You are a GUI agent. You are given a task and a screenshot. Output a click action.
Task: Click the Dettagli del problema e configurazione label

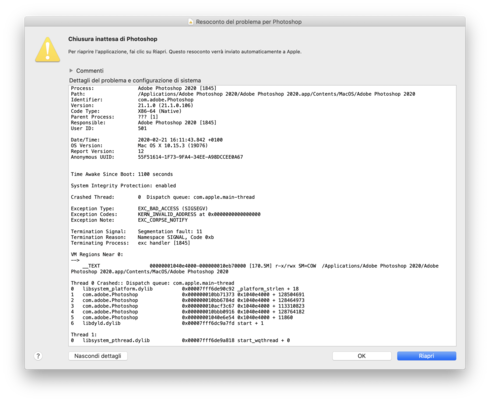pyautogui.click(x=135, y=80)
